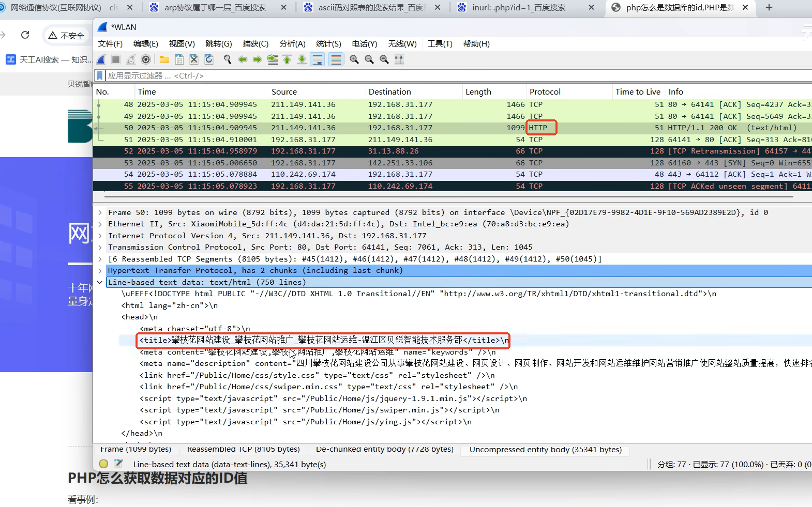Sort packets by Length column
The width and height of the screenshot is (812, 507).
(x=494, y=91)
